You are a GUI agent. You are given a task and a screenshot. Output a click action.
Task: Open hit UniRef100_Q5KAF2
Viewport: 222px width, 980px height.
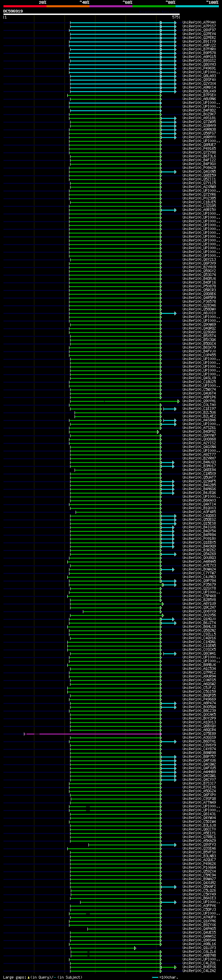pyautogui.click(x=199, y=886)
